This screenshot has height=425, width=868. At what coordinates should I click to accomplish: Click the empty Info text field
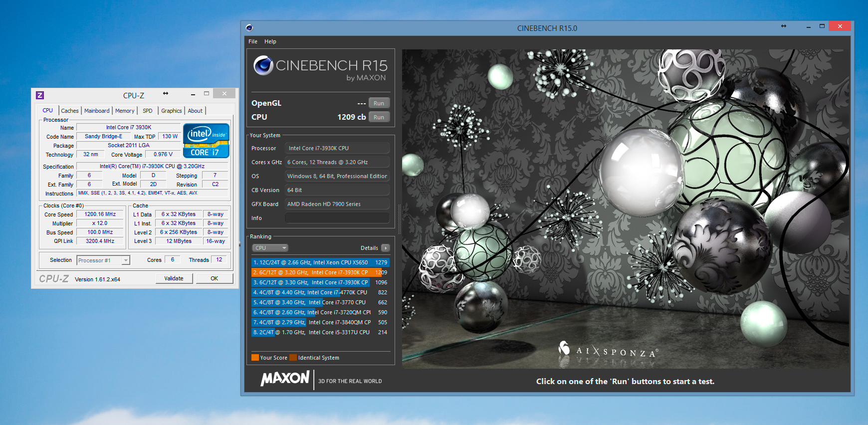pyautogui.click(x=337, y=218)
